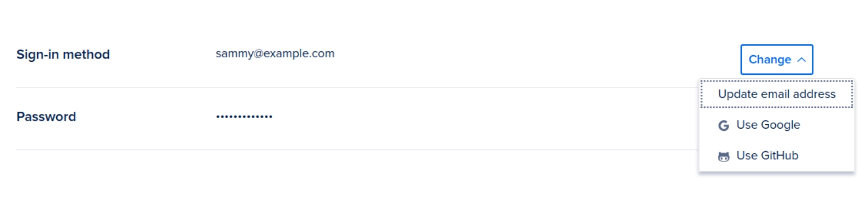The height and width of the screenshot is (209, 868).
Task: Select Update email address option
Action: pos(776,94)
